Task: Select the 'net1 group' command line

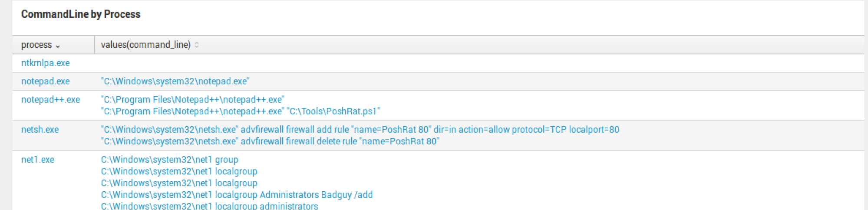Action: coord(169,160)
